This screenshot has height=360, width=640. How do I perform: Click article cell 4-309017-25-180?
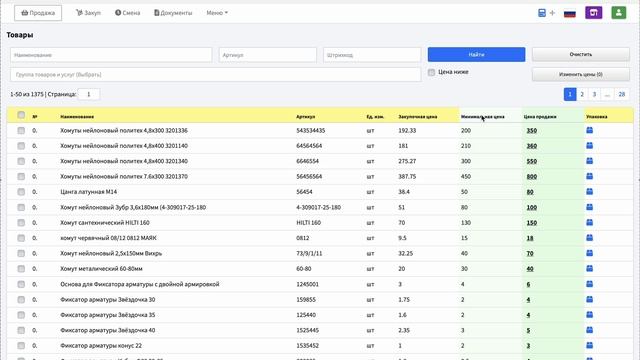tap(318, 207)
